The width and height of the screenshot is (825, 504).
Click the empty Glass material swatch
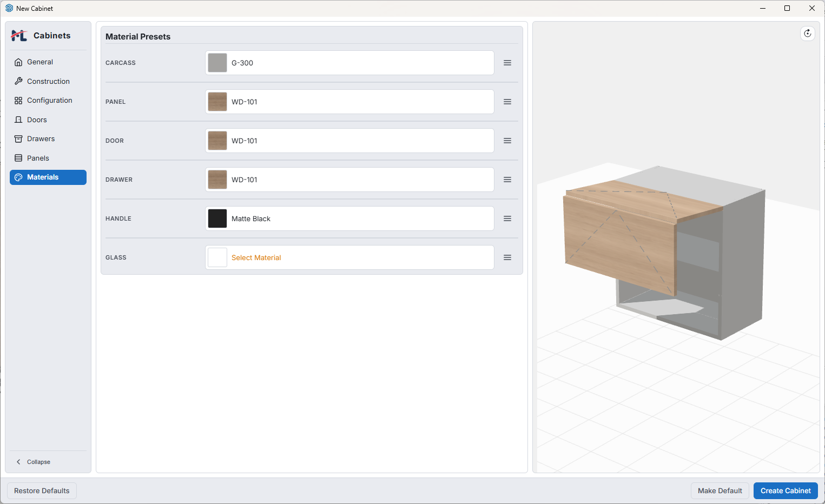[x=217, y=257]
